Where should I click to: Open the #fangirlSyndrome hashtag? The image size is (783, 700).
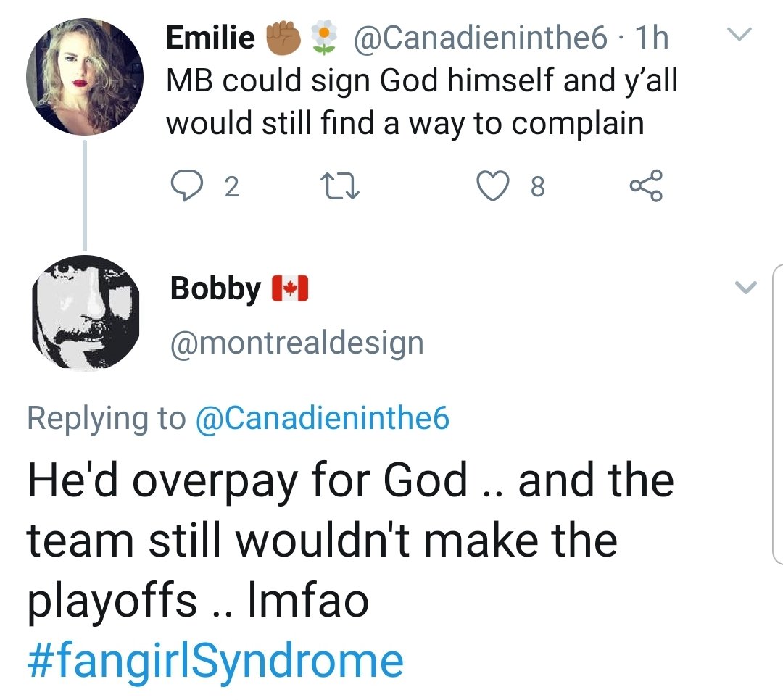click(x=215, y=661)
